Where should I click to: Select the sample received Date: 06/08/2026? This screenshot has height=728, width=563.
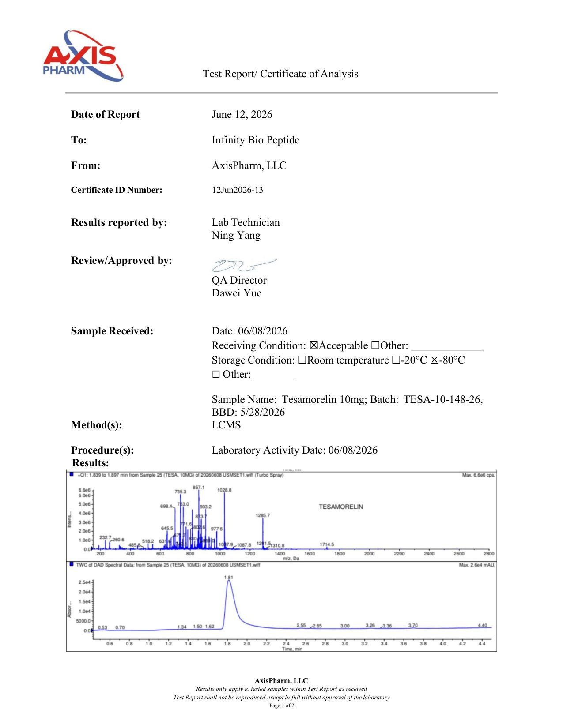249,331
